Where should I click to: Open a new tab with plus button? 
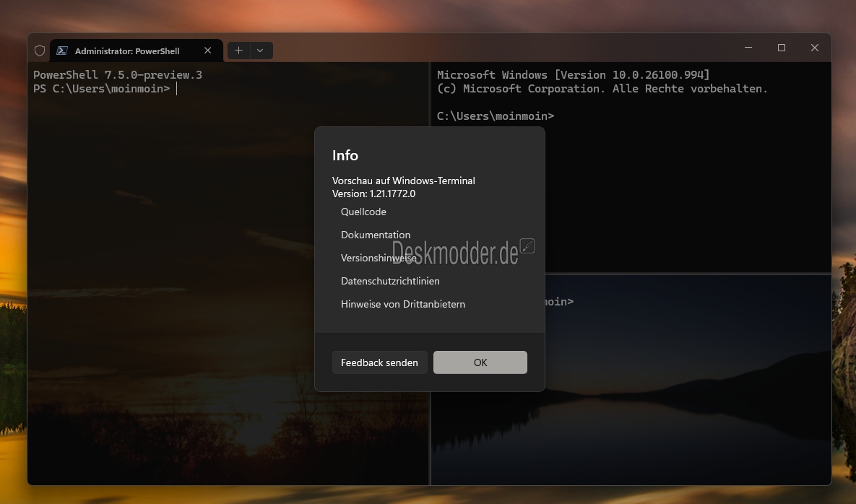238,50
